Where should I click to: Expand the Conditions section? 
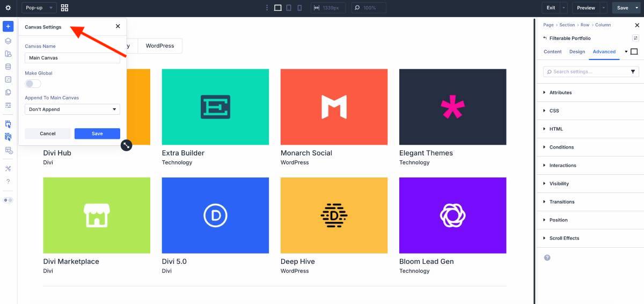[589, 147]
